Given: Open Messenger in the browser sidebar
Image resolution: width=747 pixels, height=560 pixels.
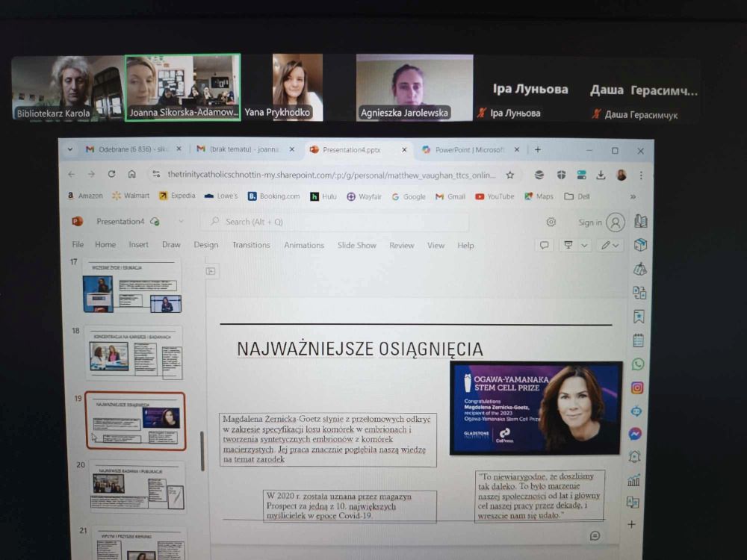Looking at the screenshot, I should [635, 434].
